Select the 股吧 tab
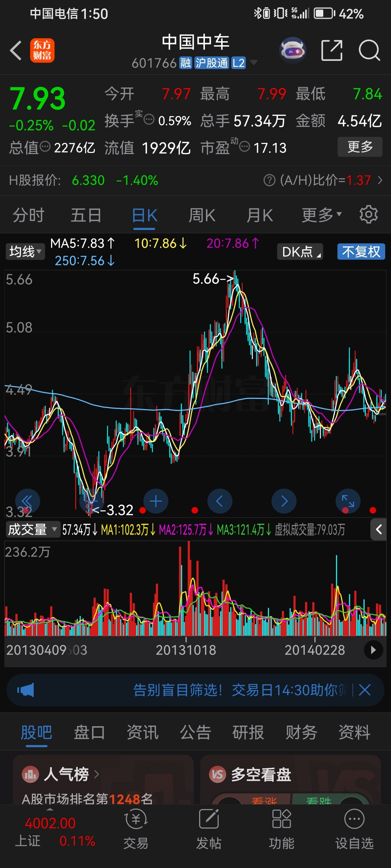The image size is (391, 868). (x=37, y=732)
